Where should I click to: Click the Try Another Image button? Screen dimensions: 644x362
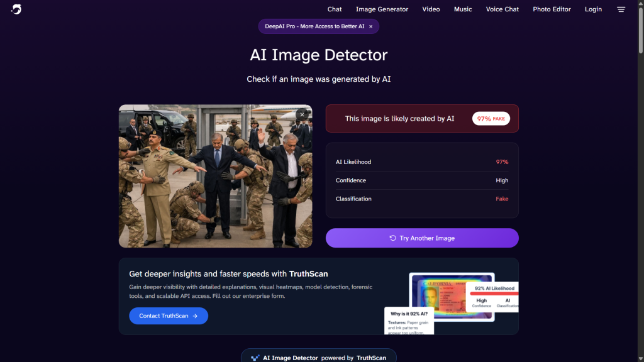422,238
